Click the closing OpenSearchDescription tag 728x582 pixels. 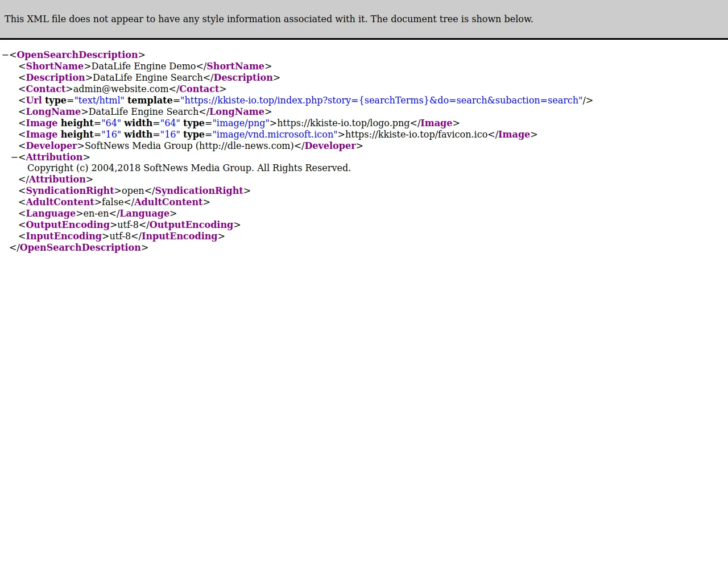click(x=80, y=248)
